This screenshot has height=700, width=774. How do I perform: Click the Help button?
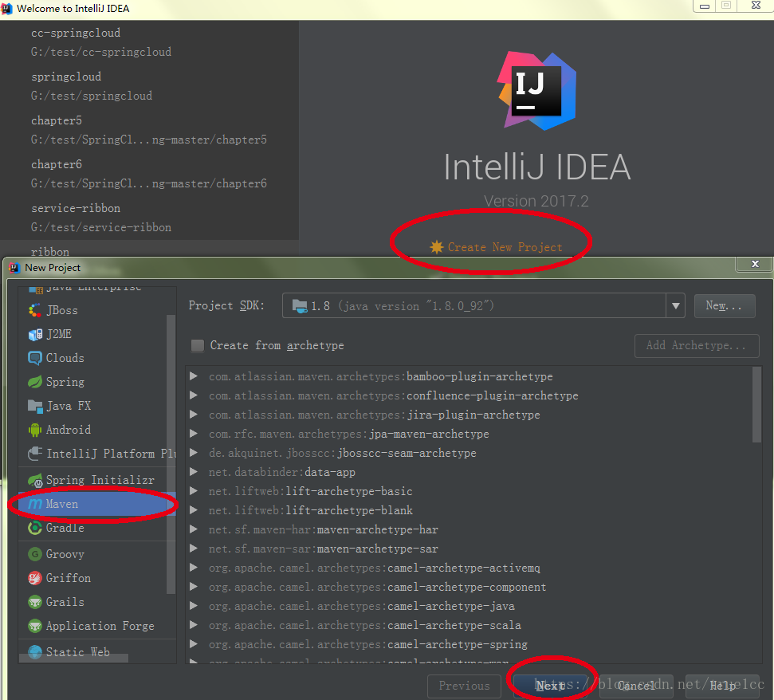[x=722, y=686]
